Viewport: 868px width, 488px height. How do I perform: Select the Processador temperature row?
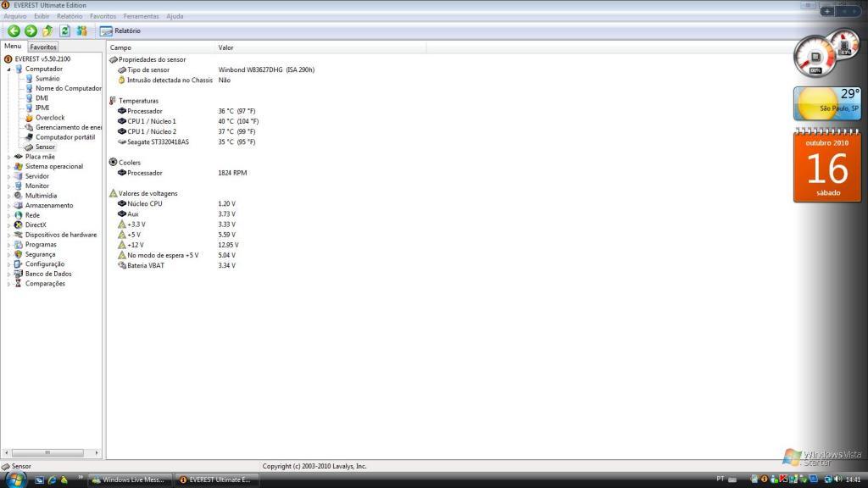tap(186, 111)
